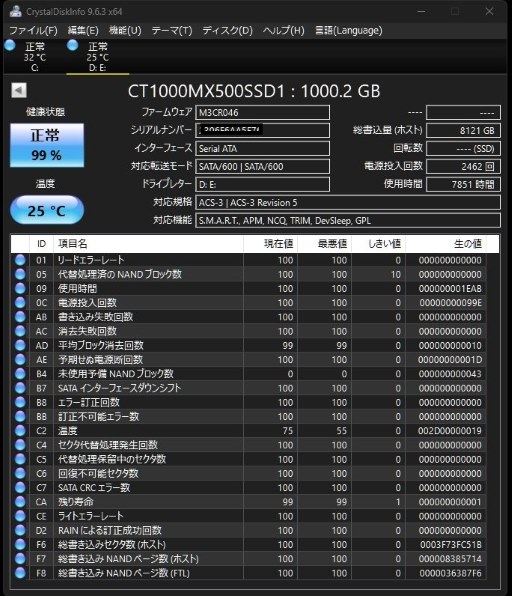The width and height of the screenshot is (512, 596).
Task: Click the しきい値 column header
Action: tap(379, 244)
